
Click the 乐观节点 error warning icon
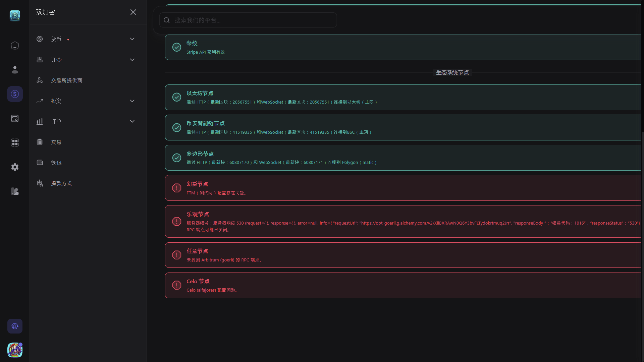(x=177, y=222)
